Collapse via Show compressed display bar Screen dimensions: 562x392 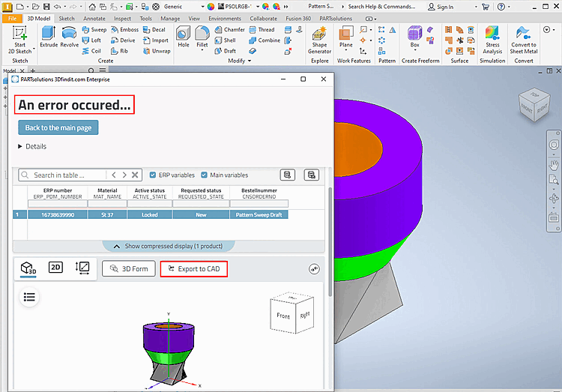tap(169, 246)
